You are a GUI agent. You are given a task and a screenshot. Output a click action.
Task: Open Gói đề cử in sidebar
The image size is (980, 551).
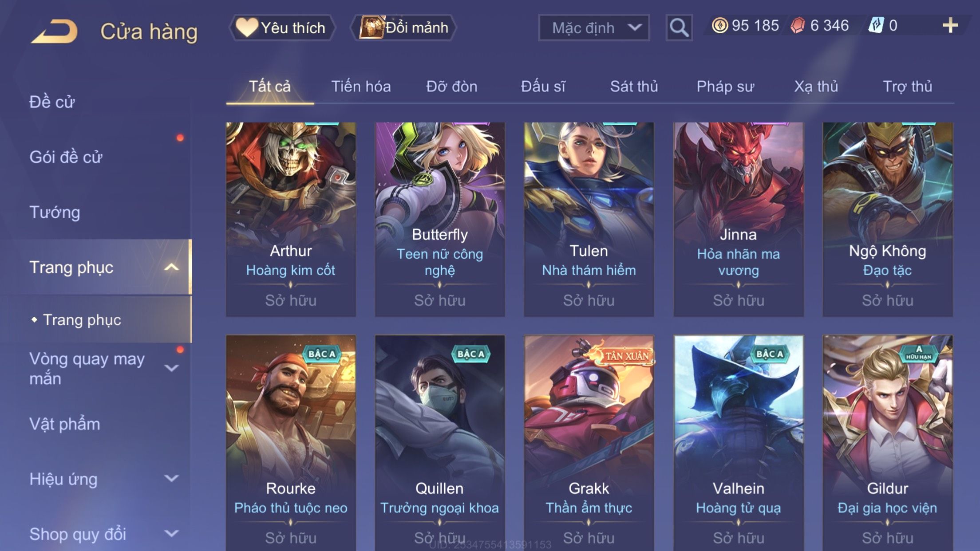click(x=66, y=157)
